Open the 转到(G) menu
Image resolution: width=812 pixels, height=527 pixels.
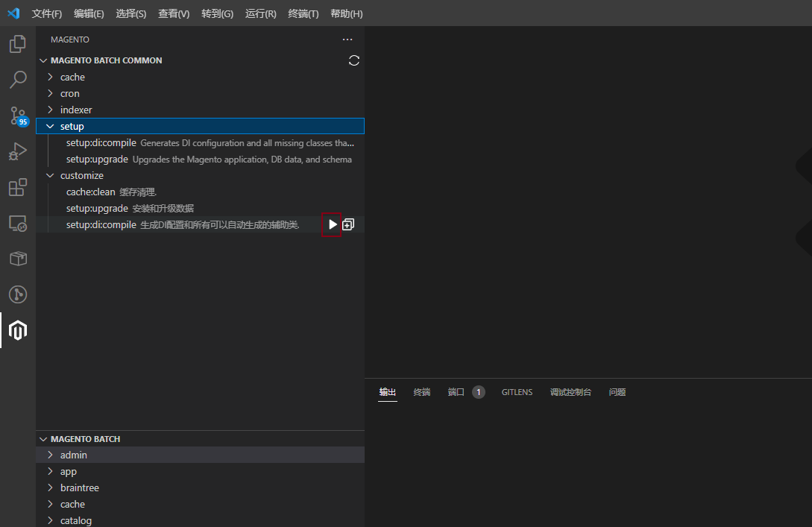click(x=217, y=13)
